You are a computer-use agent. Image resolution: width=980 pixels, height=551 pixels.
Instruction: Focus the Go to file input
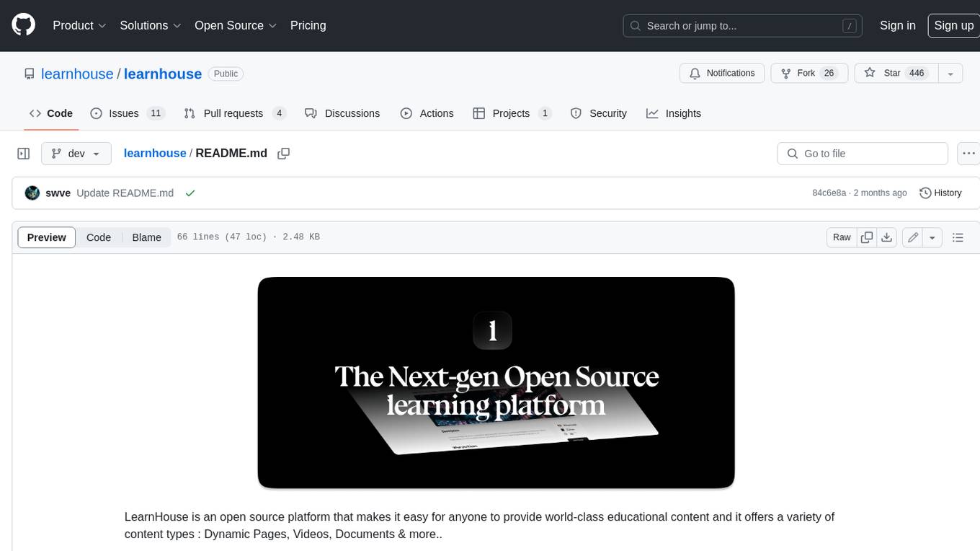(863, 154)
